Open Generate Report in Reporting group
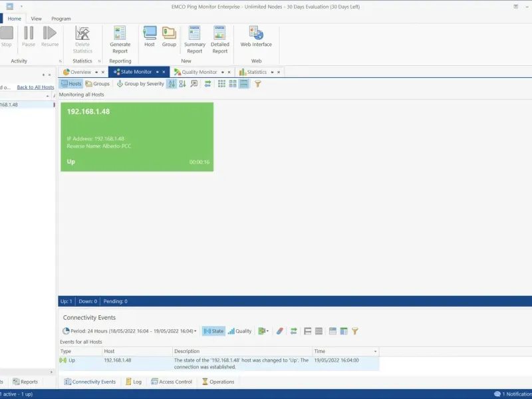 120,40
